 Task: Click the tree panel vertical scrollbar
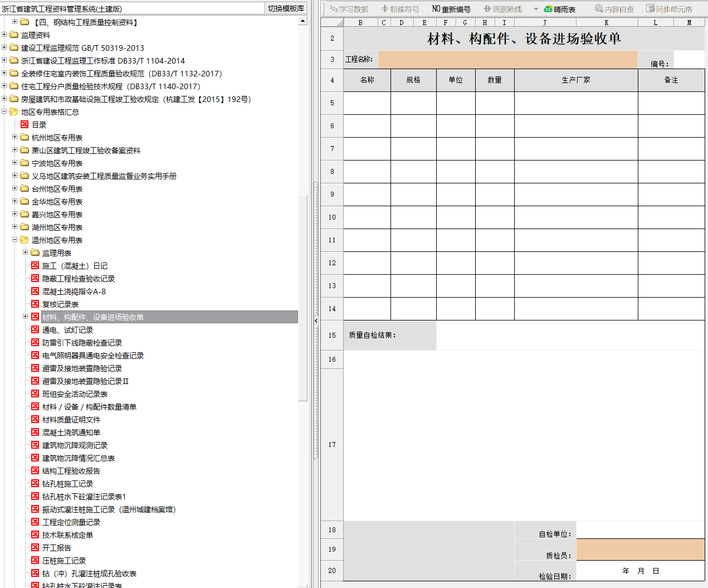click(x=302, y=279)
